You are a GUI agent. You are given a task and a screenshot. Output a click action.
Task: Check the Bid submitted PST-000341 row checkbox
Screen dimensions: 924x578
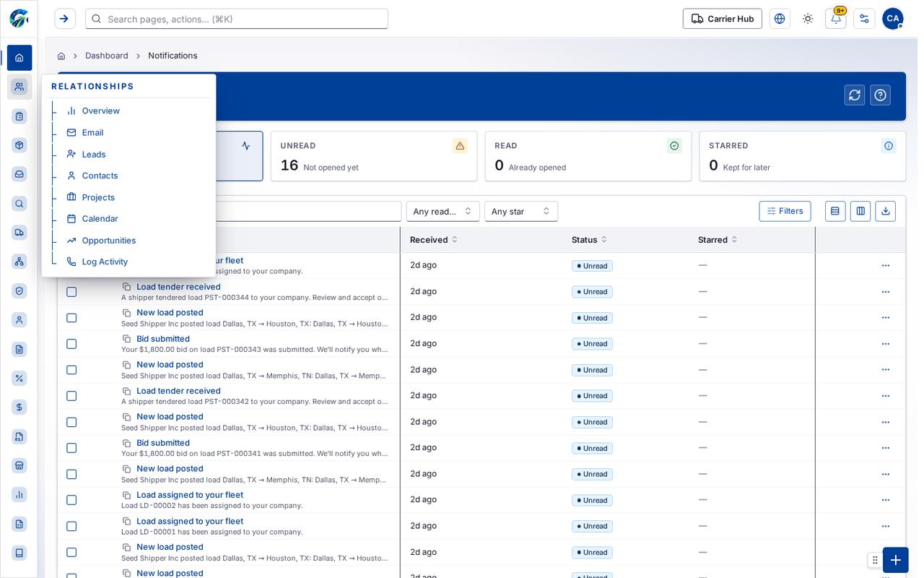point(71,448)
